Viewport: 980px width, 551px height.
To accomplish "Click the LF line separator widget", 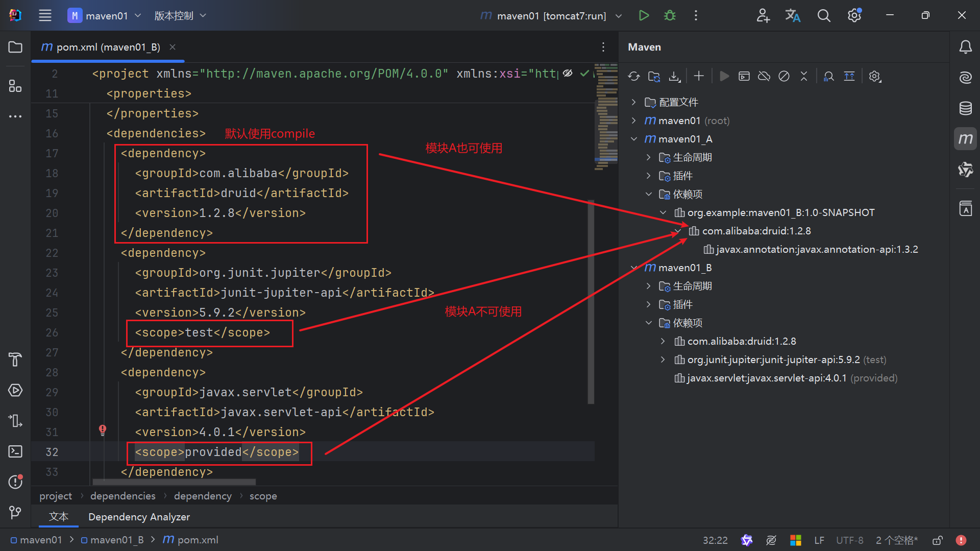I will click(x=819, y=540).
